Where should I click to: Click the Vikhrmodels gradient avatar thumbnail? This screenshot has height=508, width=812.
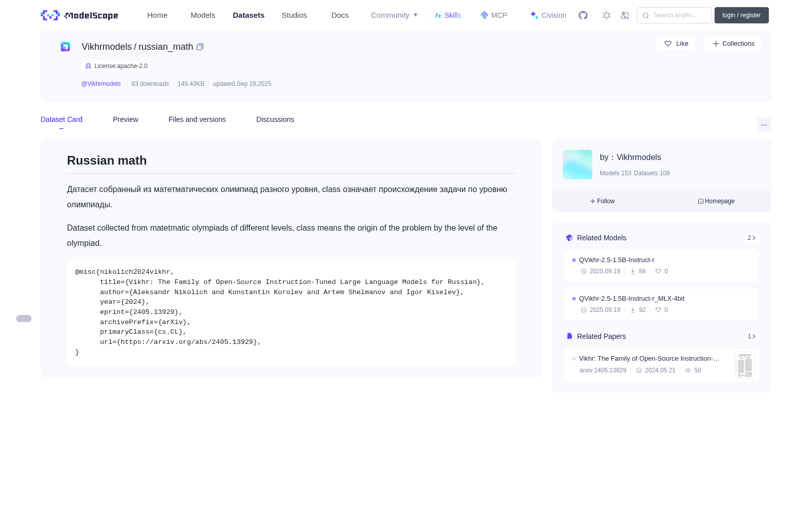coord(578,165)
